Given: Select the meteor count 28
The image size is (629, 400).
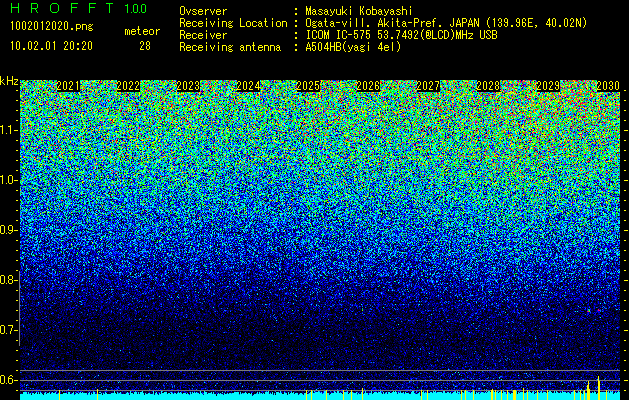Looking at the screenshot, I should tap(145, 46).
